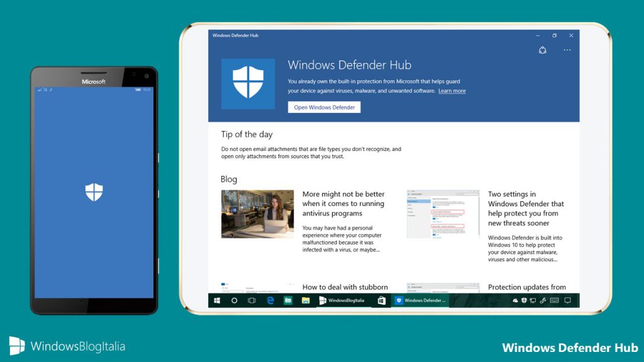Open the See more (...) menu
The height and width of the screenshot is (362, 644).
(x=567, y=50)
